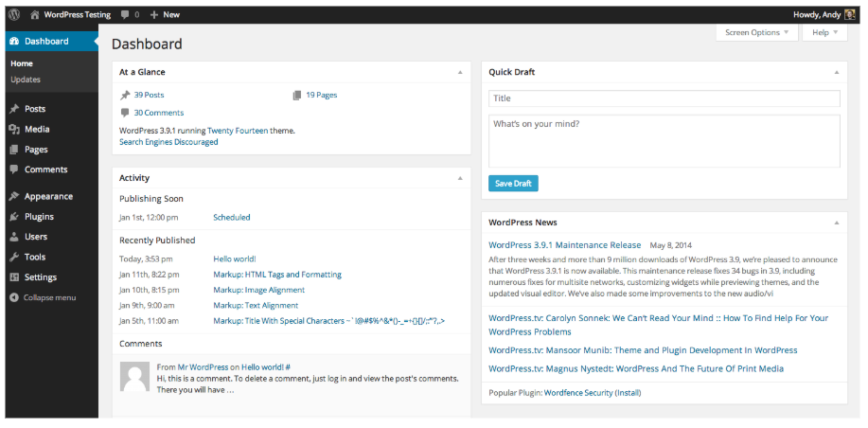
Task: Click the Save Draft button
Action: point(513,184)
